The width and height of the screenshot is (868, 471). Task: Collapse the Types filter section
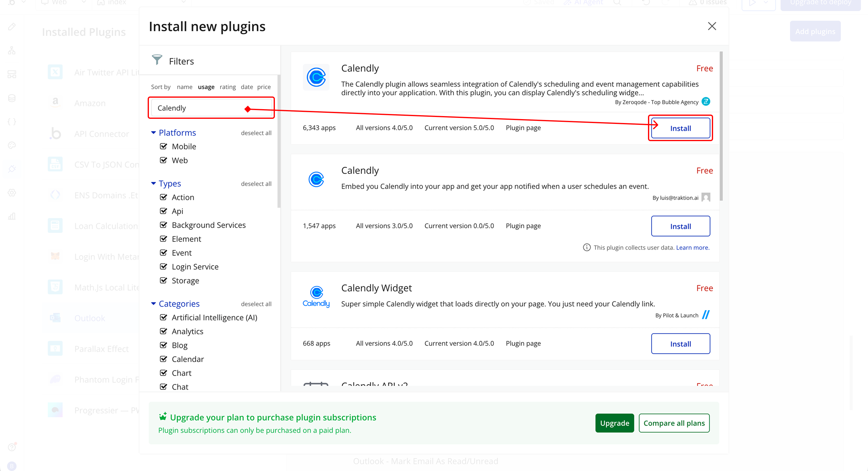coord(153,183)
